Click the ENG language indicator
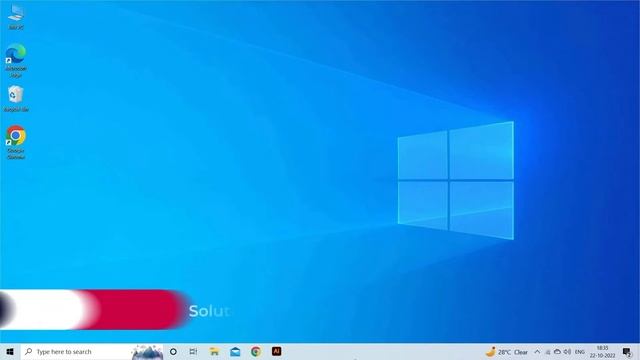This screenshot has height=360, width=640. click(580, 352)
